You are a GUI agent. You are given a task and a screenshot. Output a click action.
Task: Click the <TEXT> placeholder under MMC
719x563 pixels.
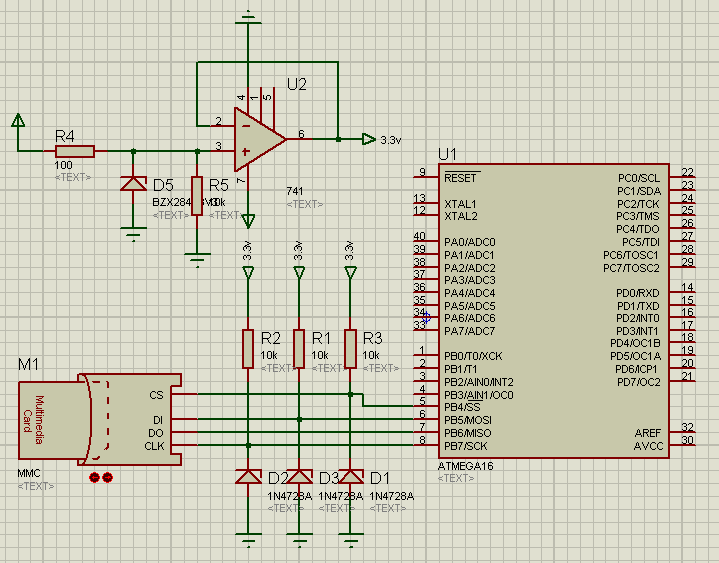[x=36, y=486]
